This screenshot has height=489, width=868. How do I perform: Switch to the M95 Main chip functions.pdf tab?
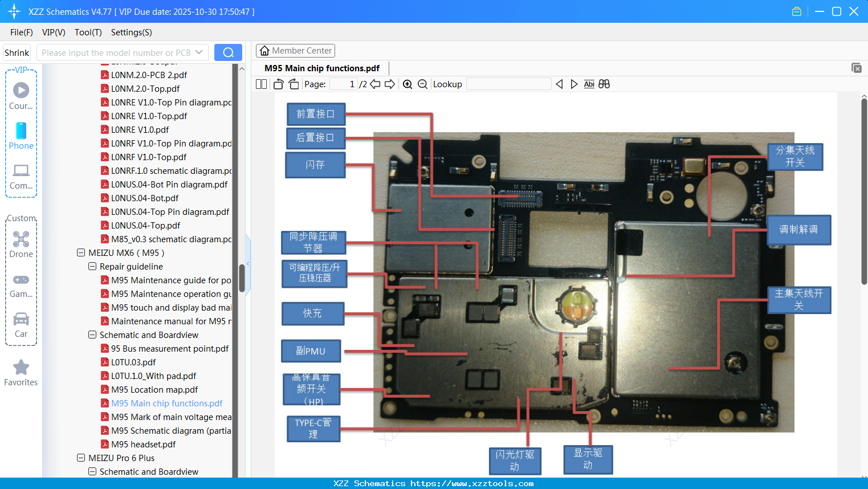pos(321,68)
